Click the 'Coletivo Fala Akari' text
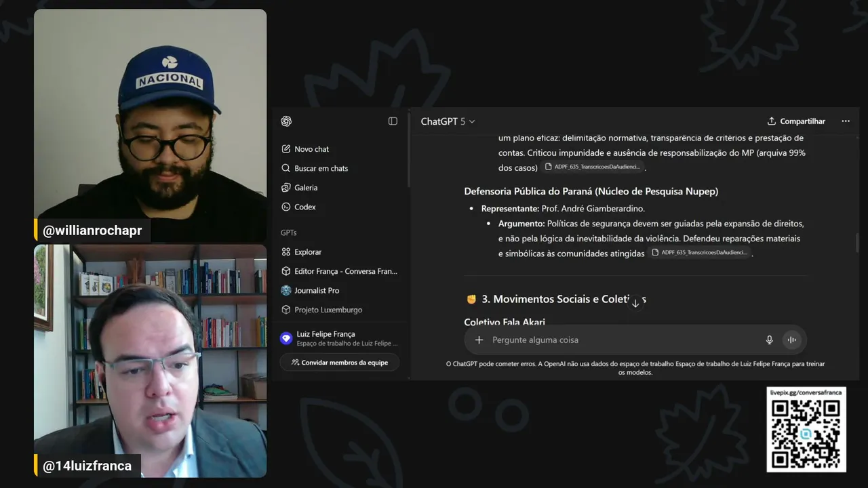This screenshot has height=488, width=868. (x=505, y=322)
